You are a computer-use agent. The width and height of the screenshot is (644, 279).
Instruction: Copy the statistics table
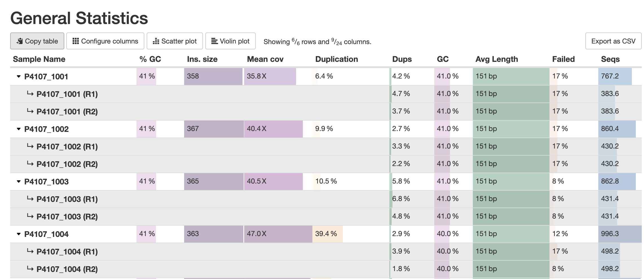pos(37,41)
